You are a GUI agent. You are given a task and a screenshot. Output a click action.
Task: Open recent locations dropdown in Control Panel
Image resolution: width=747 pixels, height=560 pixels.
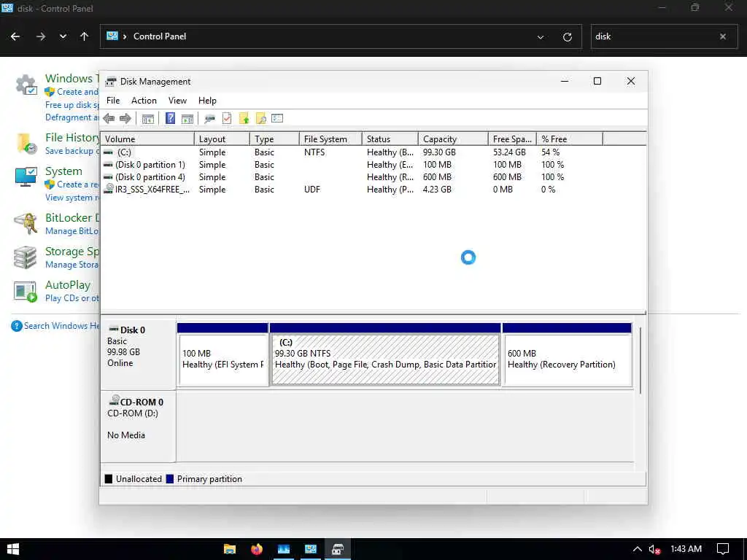pyautogui.click(x=63, y=36)
